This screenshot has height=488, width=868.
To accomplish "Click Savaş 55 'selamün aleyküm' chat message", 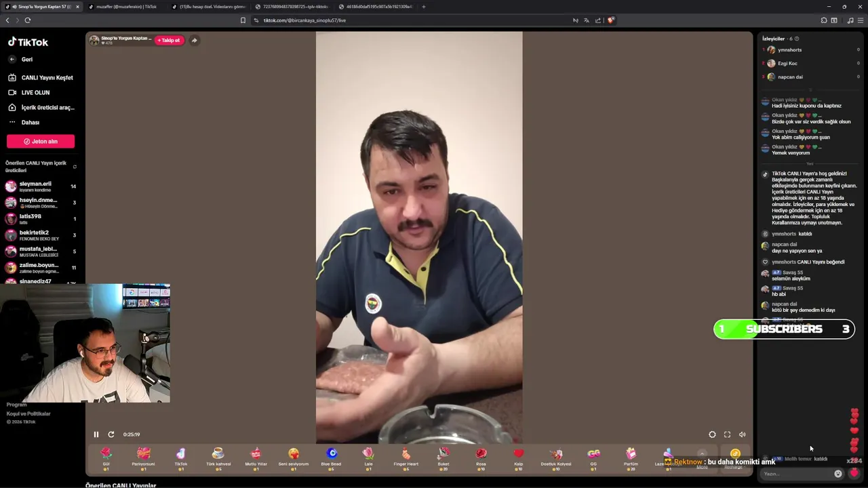I will [x=791, y=279].
